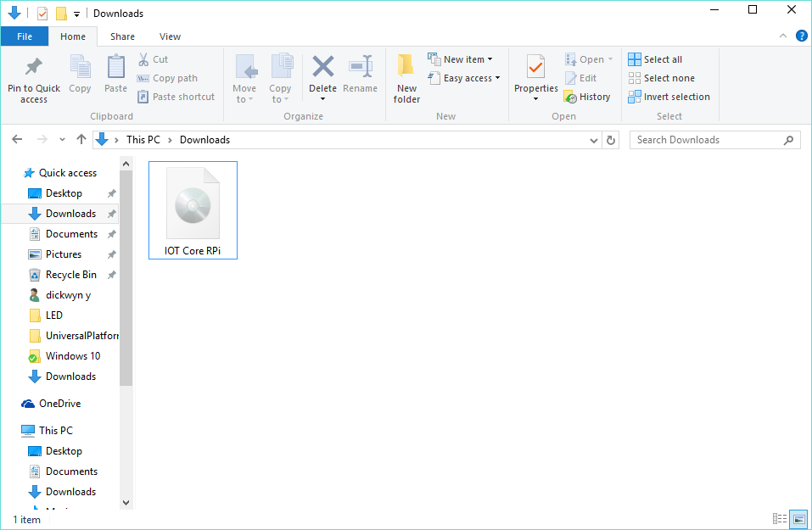The height and width of the screenshot is (530, 812).
Task: Open the dickwyn y user folder
Action: tap(68, 295)
